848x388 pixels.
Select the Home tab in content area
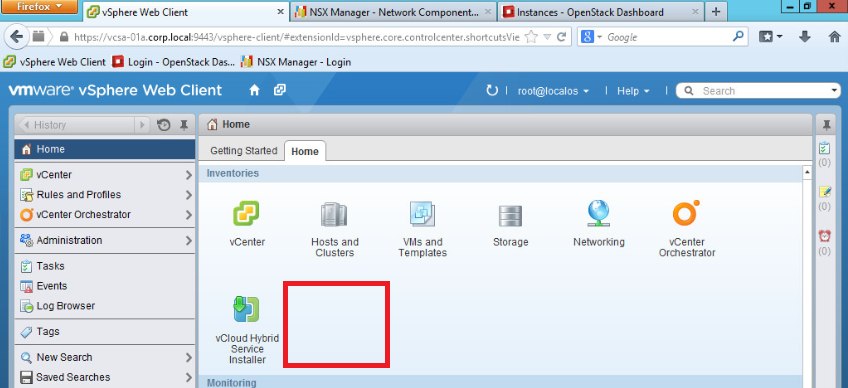pyautogui.click(x=304, y=152)
